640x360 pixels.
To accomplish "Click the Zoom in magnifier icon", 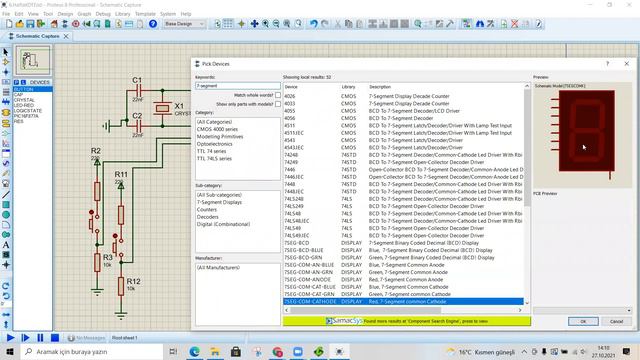I will pos(265,24).
